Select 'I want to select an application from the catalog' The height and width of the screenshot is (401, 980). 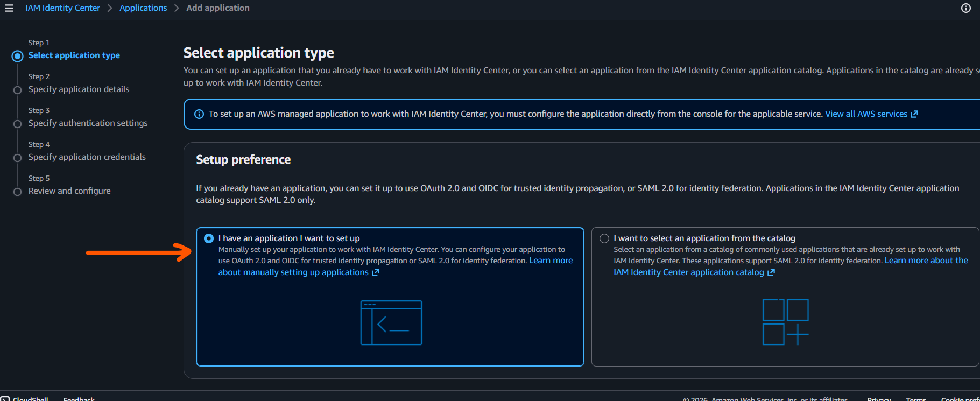[x=604, y=238]
